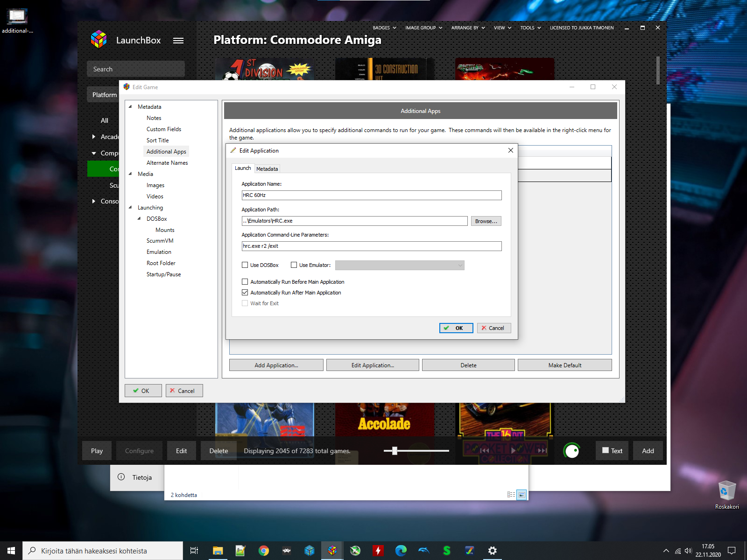747x560 pixels.
Task: Open Task View on the taskbar
Action: point(194,551)
